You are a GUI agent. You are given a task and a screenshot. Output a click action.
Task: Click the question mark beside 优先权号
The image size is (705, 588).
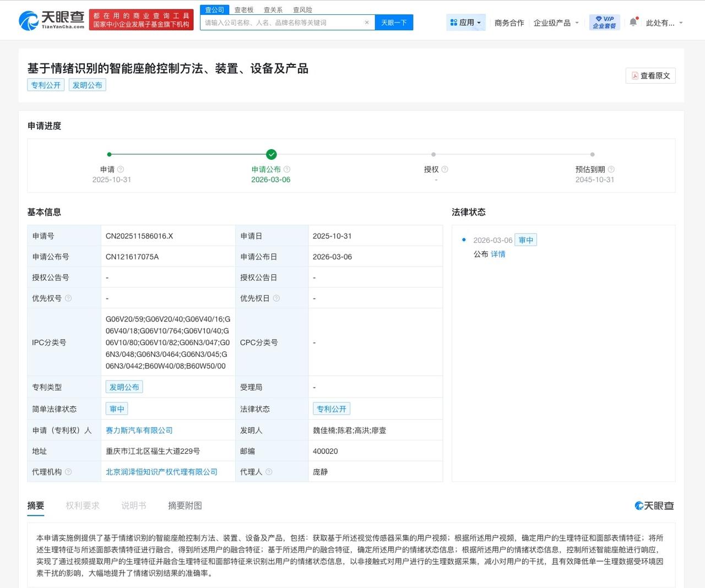(68, 298)
